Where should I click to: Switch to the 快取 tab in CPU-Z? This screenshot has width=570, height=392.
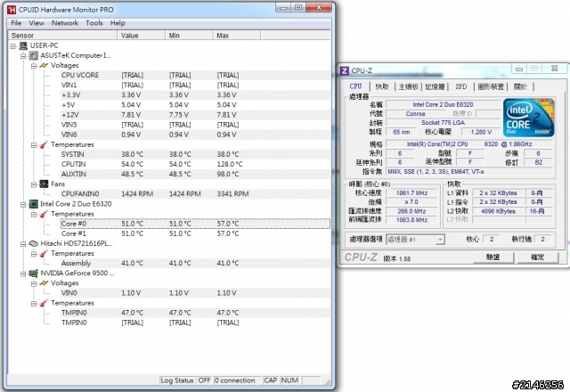[x=382, y=86]
